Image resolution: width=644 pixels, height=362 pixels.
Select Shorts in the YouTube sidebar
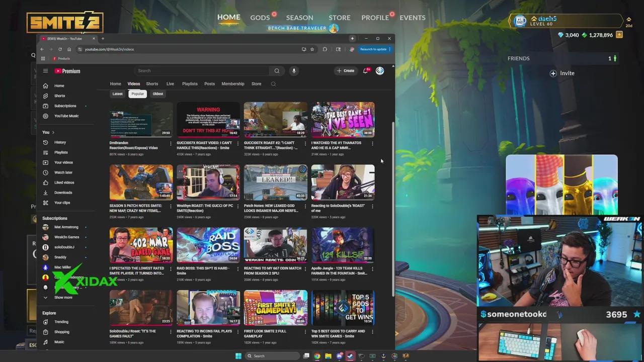[59, 96]
